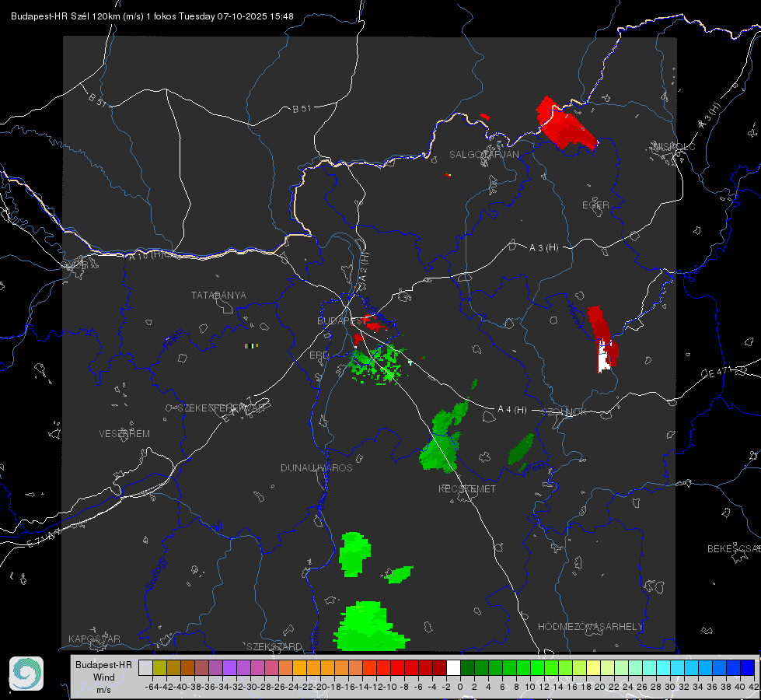Click the -64 value on legend scale

pyautogui.click(x=152, y=687)
